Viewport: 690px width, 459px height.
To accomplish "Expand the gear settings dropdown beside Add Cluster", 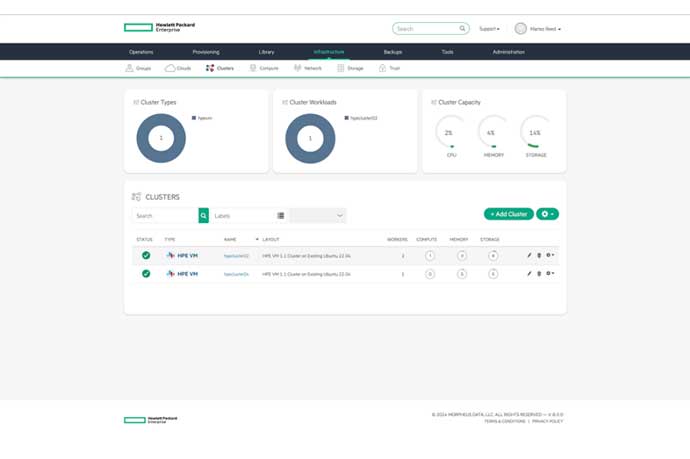I will click(547, 214).
